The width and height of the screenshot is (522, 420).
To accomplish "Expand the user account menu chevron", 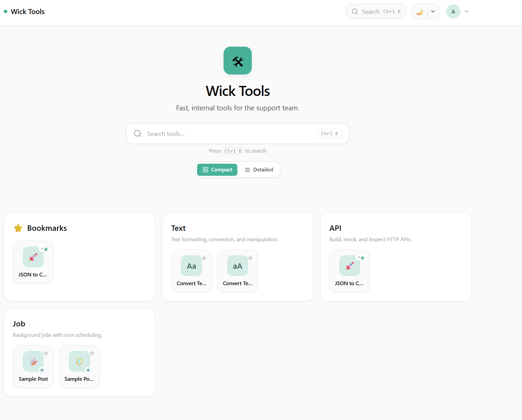I will pyautogui.click(x=467, y=12).
